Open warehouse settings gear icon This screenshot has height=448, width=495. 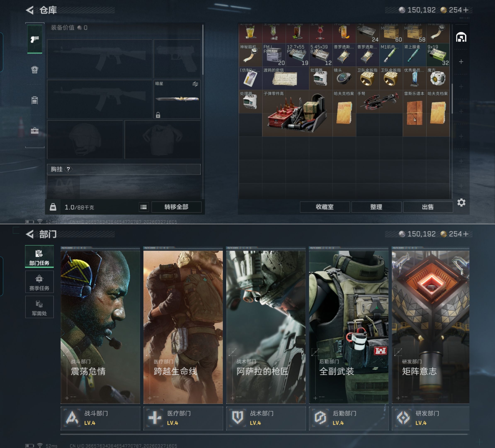pos(461,203)
